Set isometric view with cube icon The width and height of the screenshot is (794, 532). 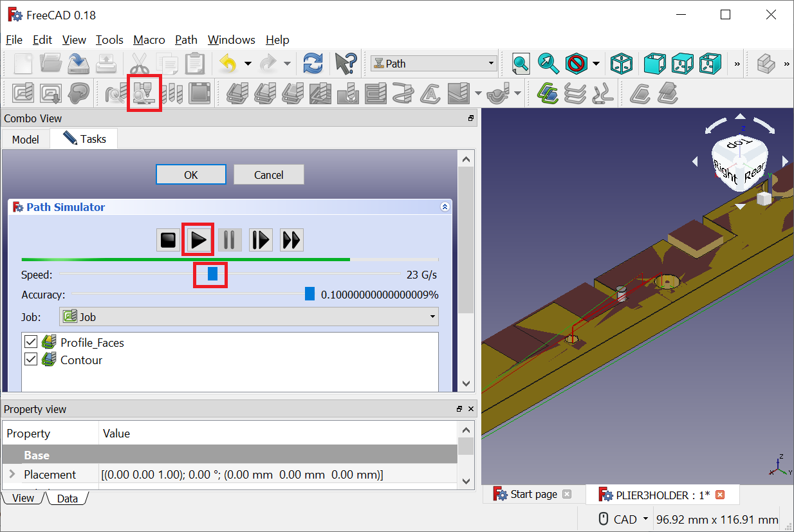coord(622,64)
